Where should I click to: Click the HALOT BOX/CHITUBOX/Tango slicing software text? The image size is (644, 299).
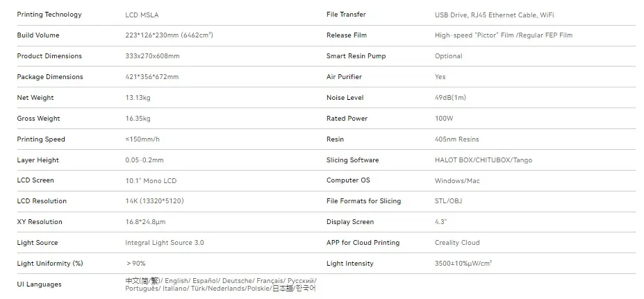[x=484, y=160]
